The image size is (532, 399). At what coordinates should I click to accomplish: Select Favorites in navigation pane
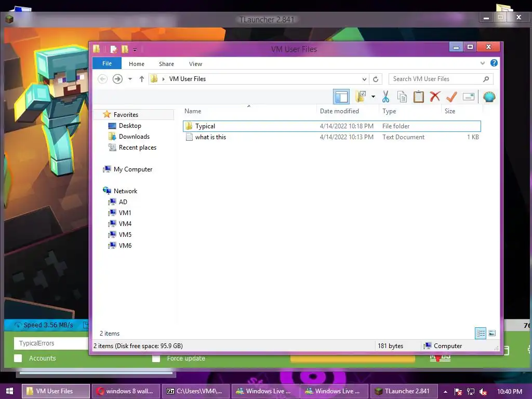point(126,115)
